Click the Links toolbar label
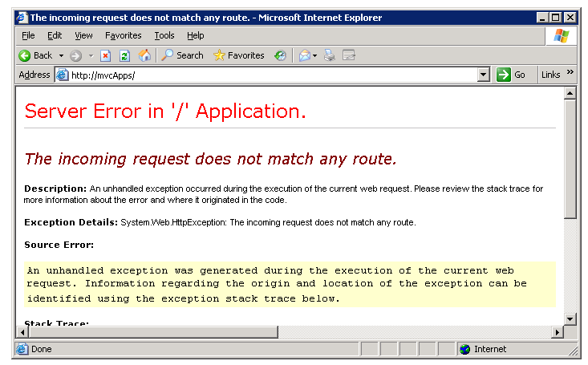The image size is (588, 365). (550, 75)
